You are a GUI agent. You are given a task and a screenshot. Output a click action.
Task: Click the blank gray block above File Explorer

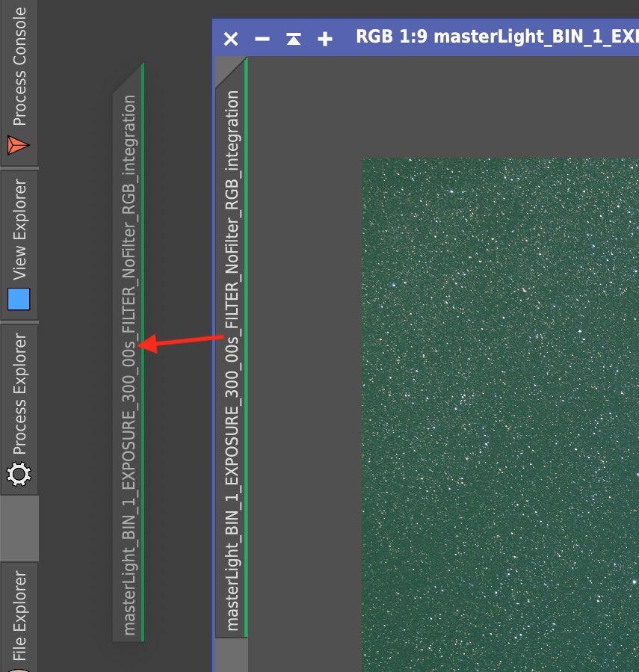[x=19, y=528]
